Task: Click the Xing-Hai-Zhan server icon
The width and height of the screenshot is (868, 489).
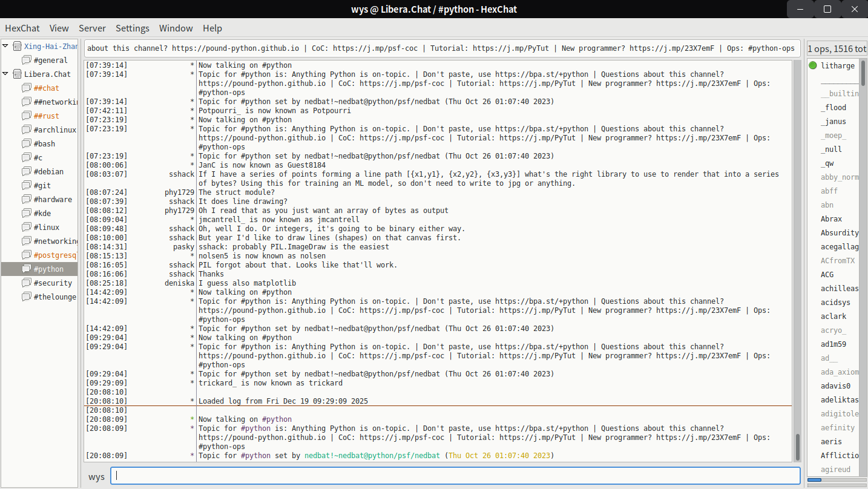Action: click(16, 46)
